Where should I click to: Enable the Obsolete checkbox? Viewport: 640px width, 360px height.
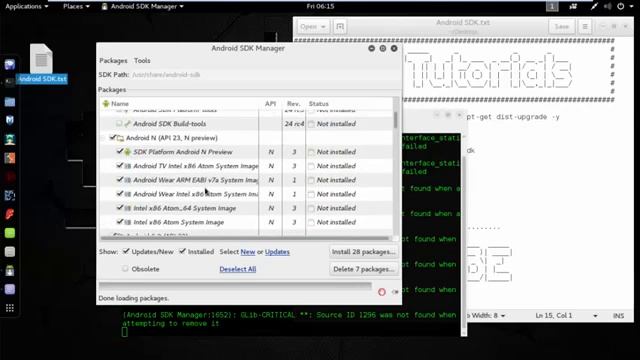click(x=125, y=269)
